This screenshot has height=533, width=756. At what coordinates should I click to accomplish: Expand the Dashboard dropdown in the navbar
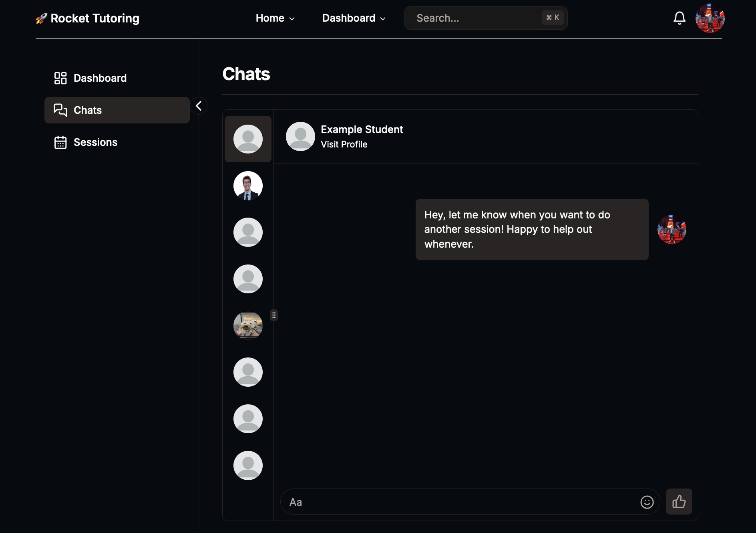pyautogui.click(x=353, y=18)
